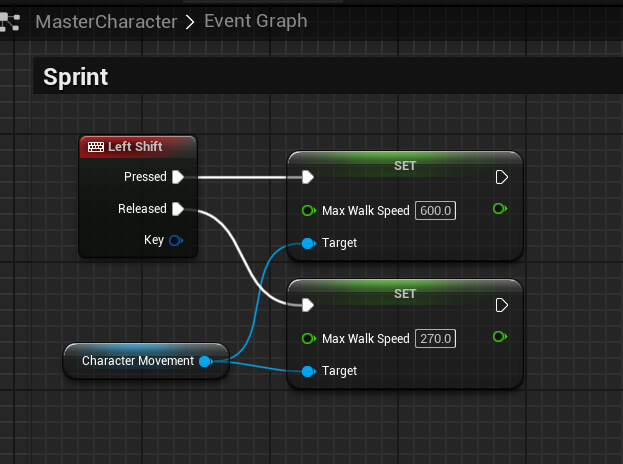The width and height of the screenshot is (623, 464).
Task: Click the Event Graph breadcrumb
Action: tap(255, 21)
